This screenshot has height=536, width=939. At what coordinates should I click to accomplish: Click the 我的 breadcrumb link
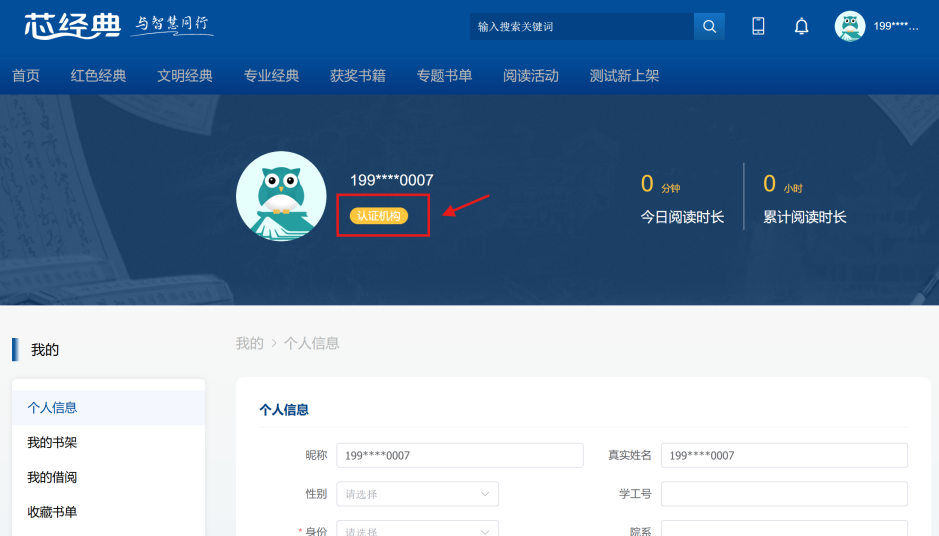pos(249,343)
